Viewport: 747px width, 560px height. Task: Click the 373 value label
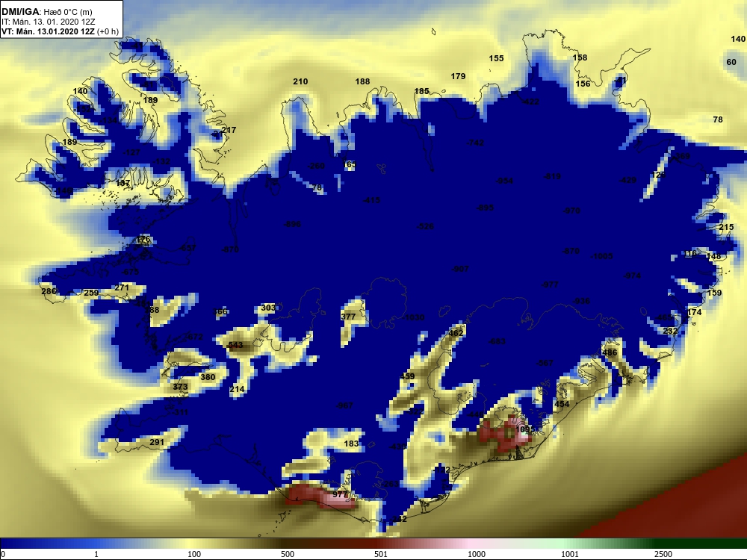180,387
